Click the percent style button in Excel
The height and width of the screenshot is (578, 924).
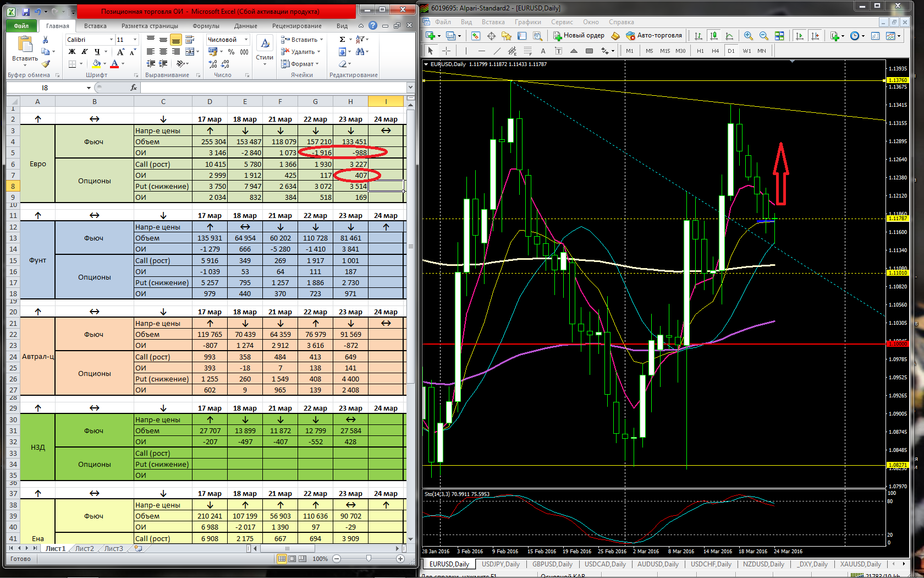tap(231, 52)
